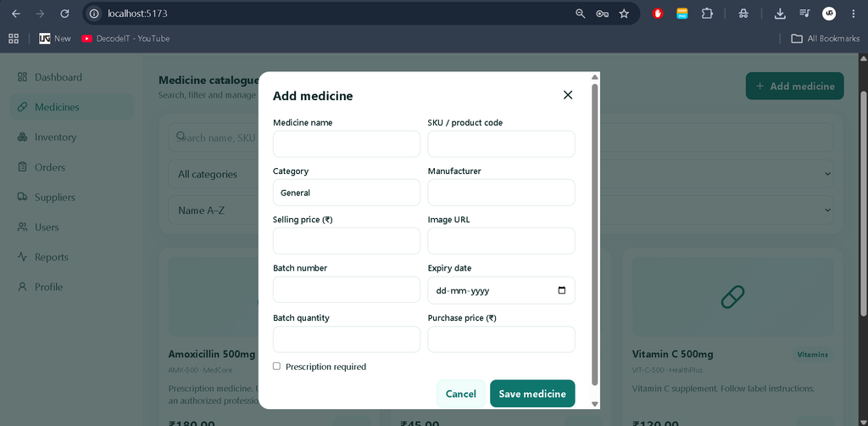Open the Reports section
Screen dimensions: 868x426
click(x=71, y=256)
